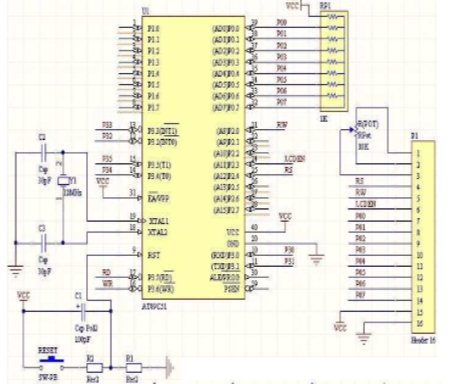Click P33 net label on INT1 pin
The image size is (457, 384).
[x=107, y=125]
